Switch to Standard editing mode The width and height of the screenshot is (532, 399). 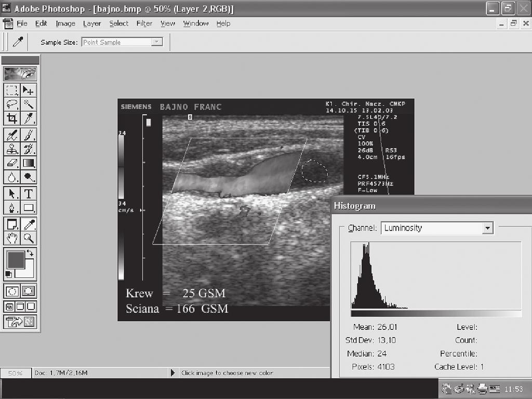(12, 291)
